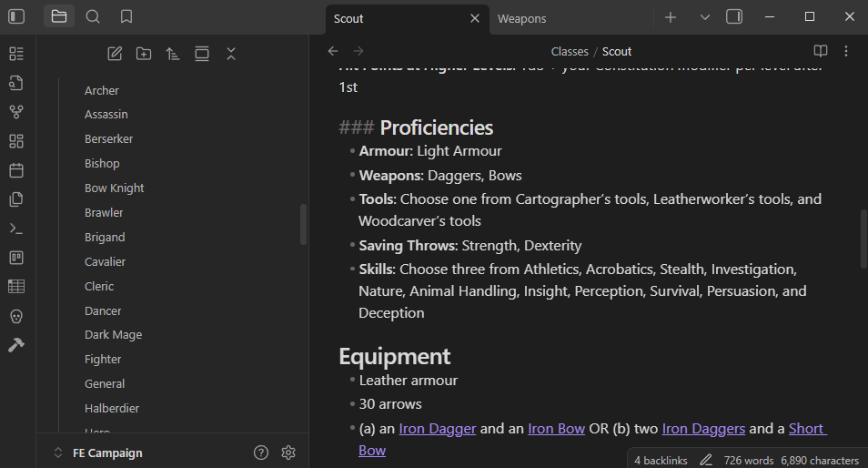Open graph view from ribbon
This screenshot has height=468, width=868.
pos(15,112)
